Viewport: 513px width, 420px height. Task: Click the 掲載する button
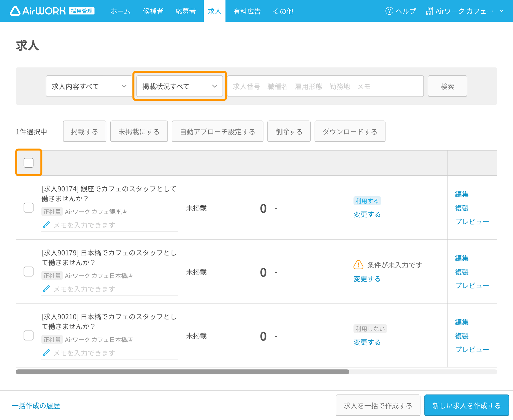point(85,131)
